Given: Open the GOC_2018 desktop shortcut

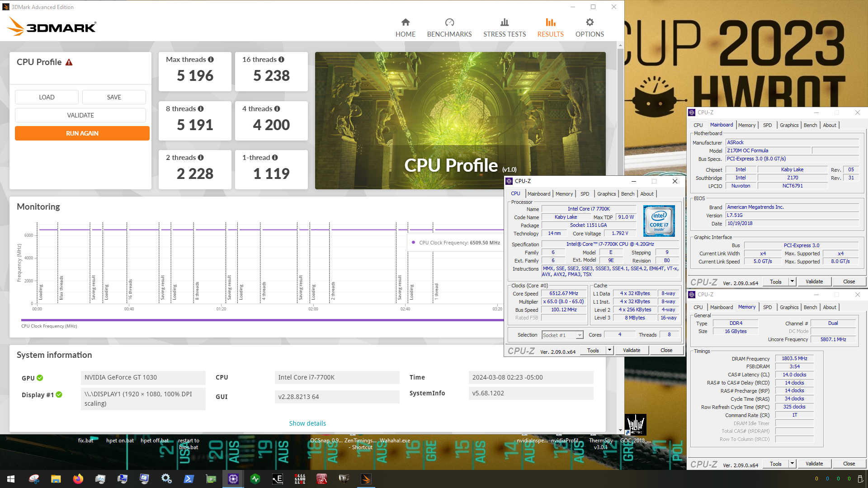Looking at the screenshot, I should click(635, 429).
